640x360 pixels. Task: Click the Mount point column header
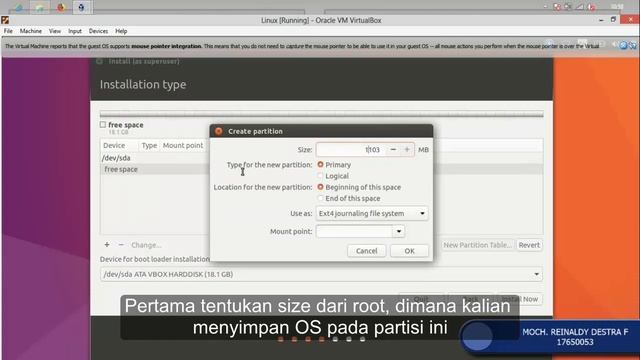183,145
